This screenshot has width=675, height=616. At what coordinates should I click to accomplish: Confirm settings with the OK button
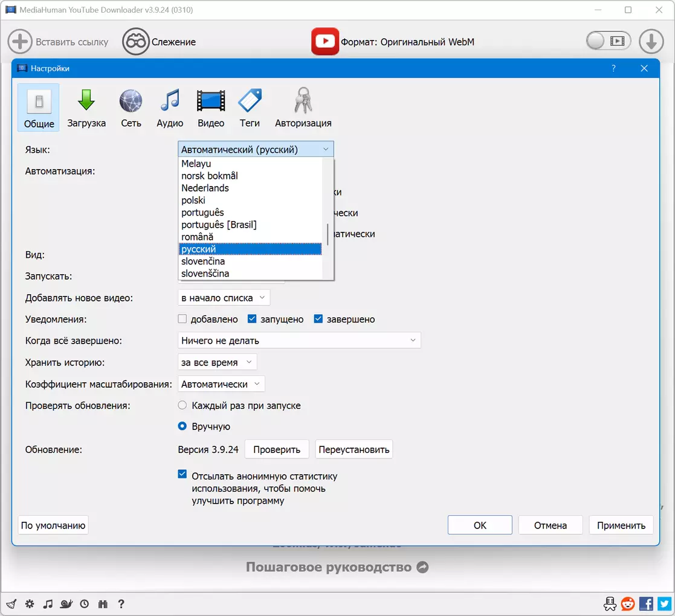point(480,525)
